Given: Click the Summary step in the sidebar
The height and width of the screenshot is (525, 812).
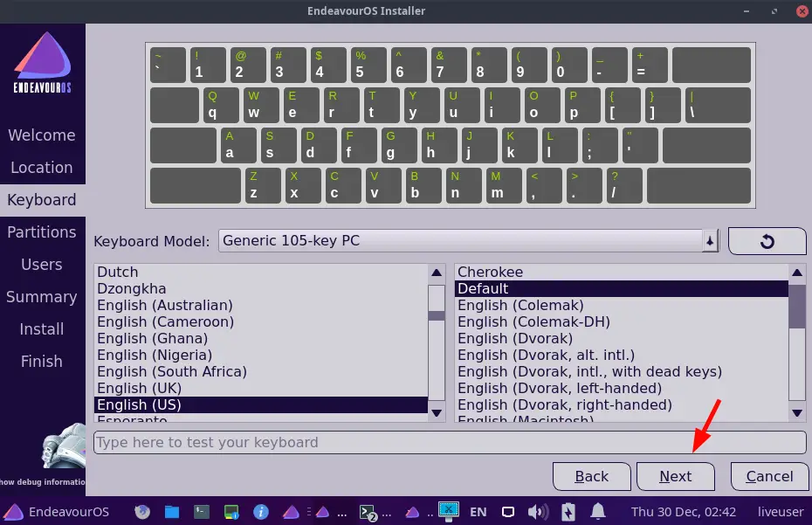Looking at the screenshot, I should [42, 297].
